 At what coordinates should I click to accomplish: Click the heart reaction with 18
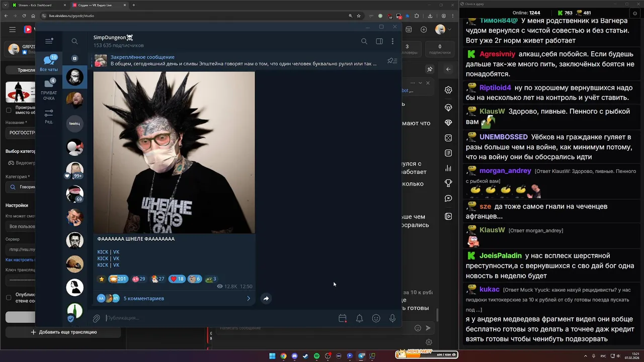(x=177, y=279)
